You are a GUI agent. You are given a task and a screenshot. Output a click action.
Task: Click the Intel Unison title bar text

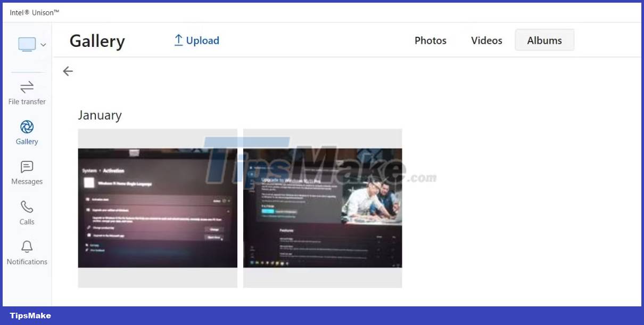coord(35,12)
